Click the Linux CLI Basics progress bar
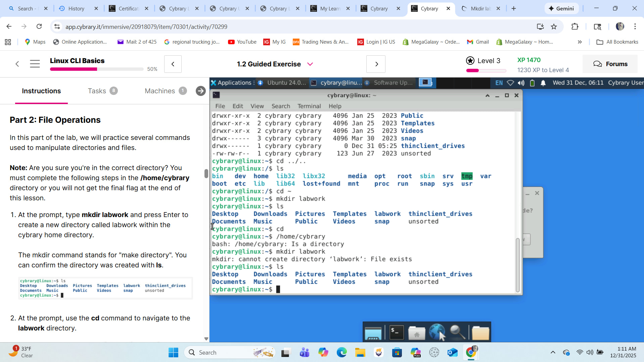 pyautogui.click(x=96, y=69)
